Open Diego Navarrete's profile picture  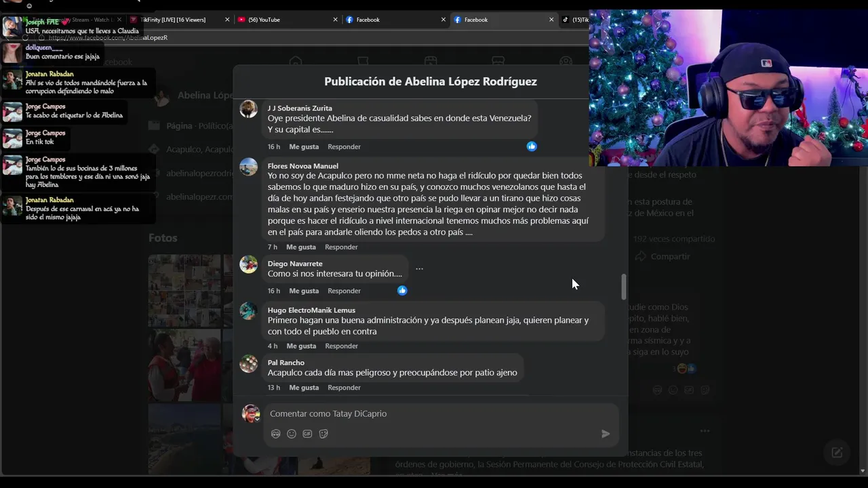249,264
